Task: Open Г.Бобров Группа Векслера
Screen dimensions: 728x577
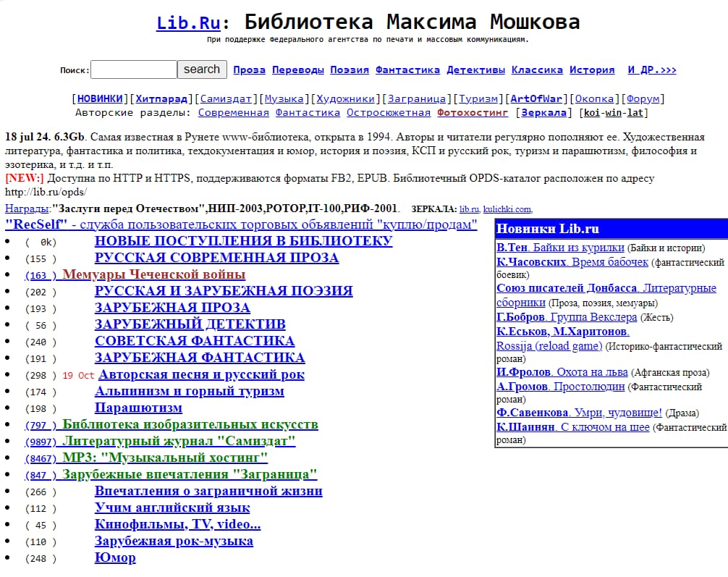Action: point(567,317)
